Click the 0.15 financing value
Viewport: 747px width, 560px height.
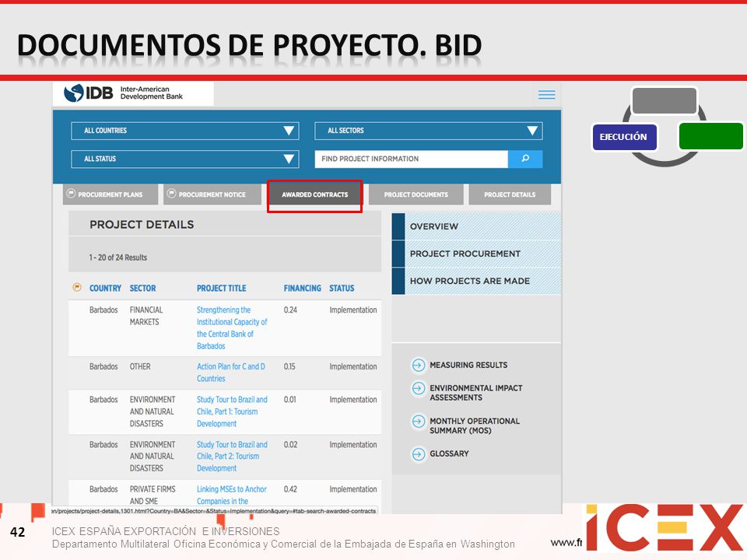[289, 366]
